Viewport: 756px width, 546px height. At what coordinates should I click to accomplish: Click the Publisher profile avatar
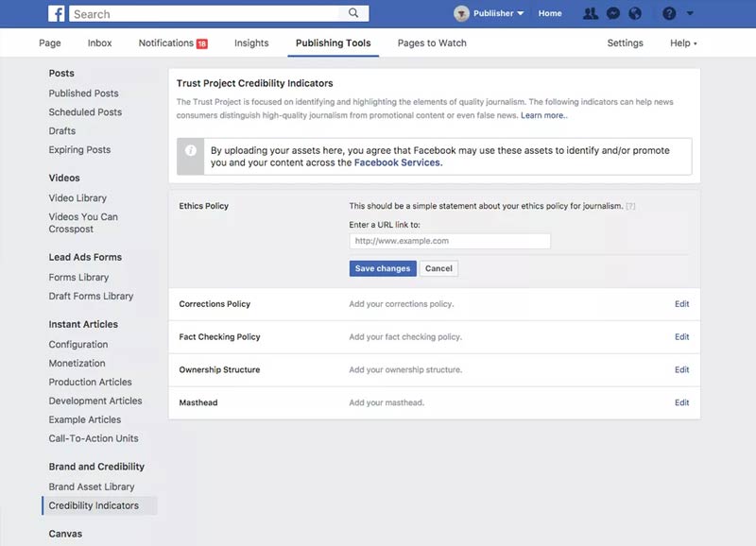click(x=462, y=13)
